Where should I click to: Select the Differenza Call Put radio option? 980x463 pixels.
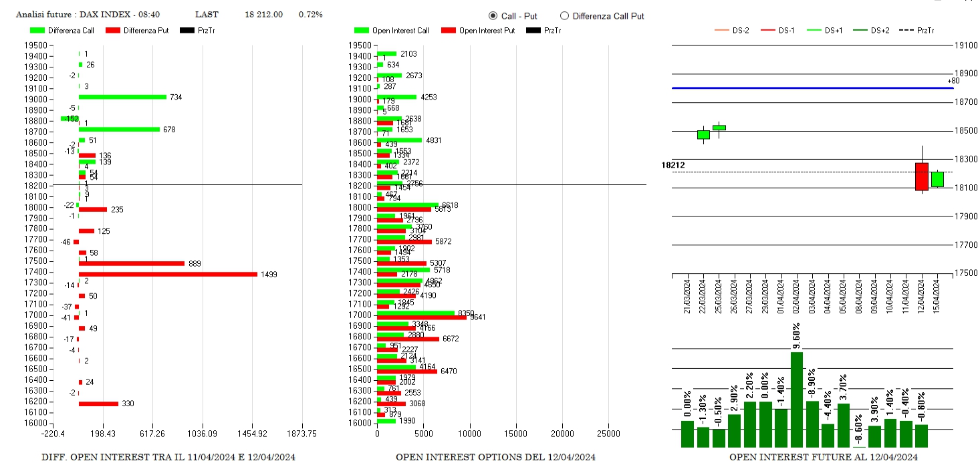click(564, 15)
